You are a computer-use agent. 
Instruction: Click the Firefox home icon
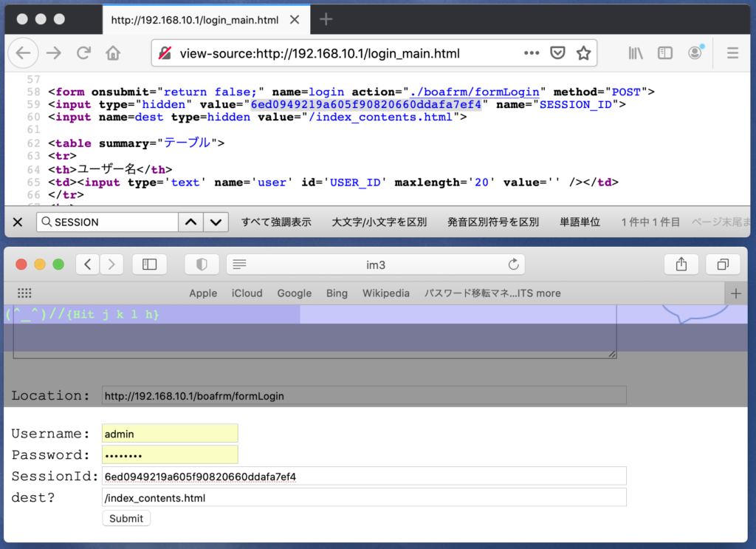click(x=113, y=53)
